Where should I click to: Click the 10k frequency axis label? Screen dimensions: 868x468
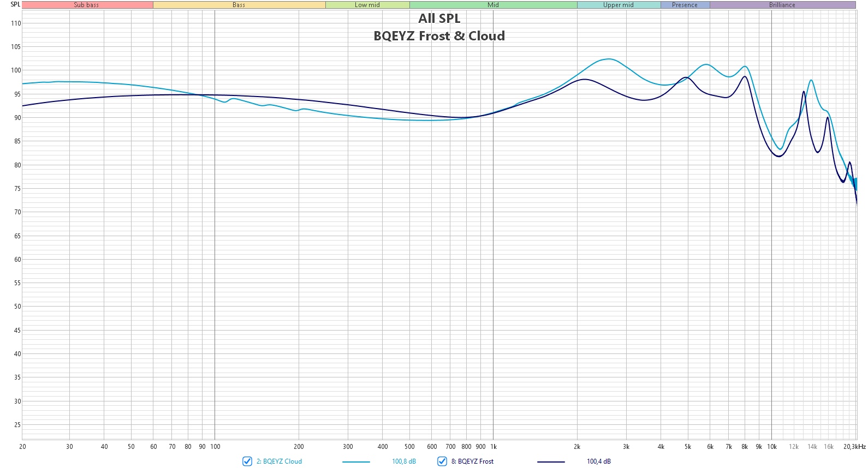tap(772, 447)
